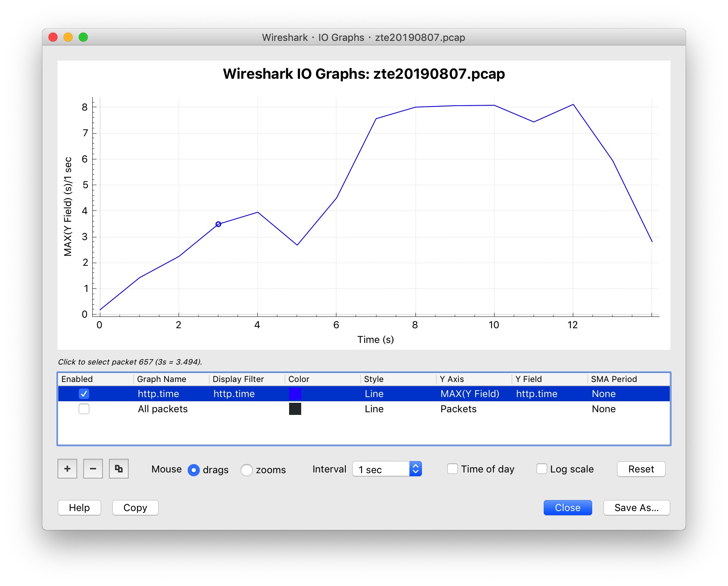This screenshot has height=586, width=728.
Task: Click the Reset button
Action: 641,469
